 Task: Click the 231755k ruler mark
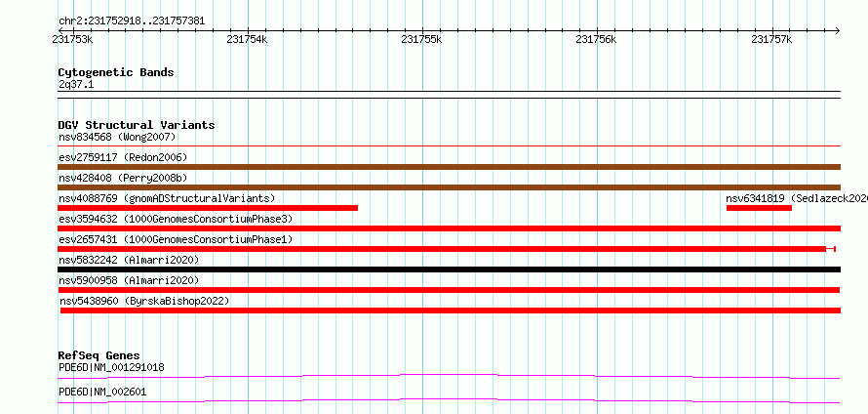(x=422, y=39)
